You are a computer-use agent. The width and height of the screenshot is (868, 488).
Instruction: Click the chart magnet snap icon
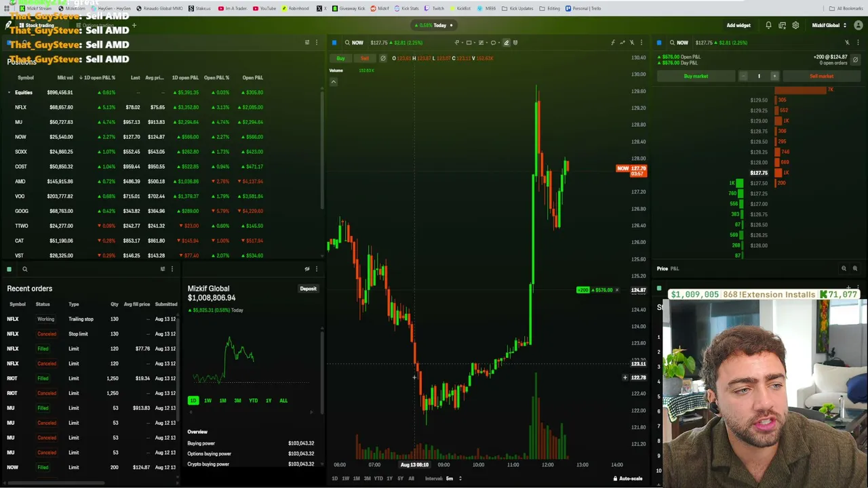(x=515, y=43)
